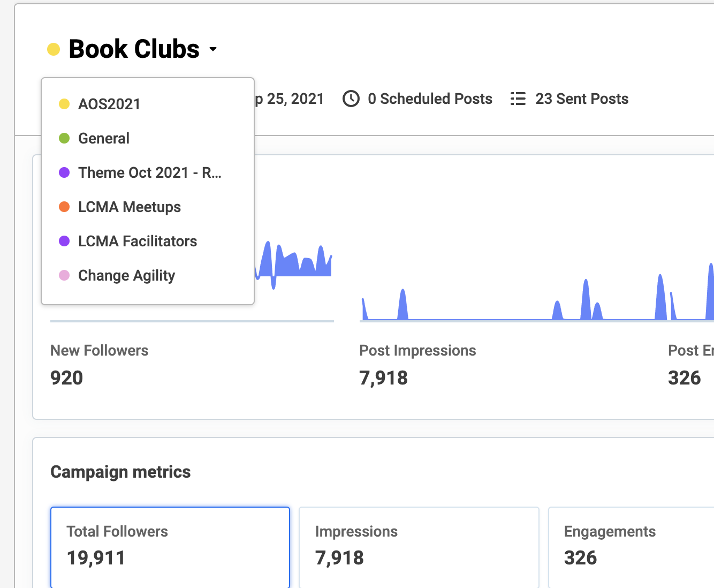The height and width of the screenshot is (588, 714).
Task: Select the Total Followers metric card
Action: pos(170,547)
